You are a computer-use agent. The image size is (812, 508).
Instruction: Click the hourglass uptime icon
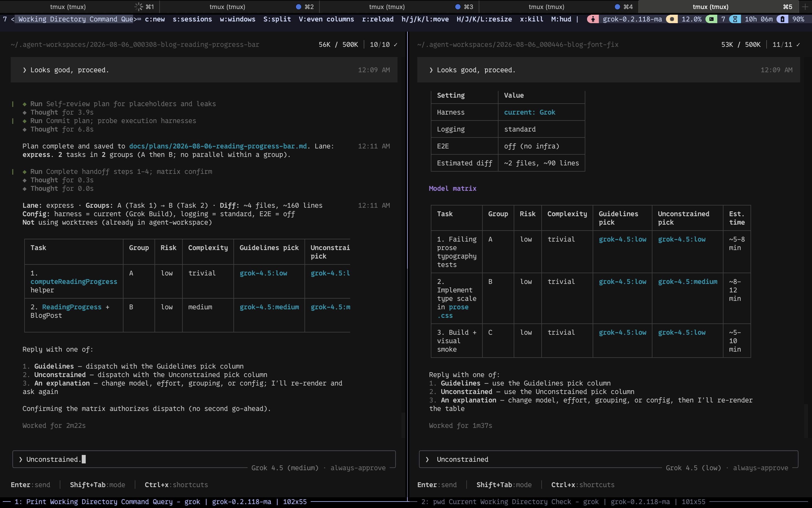pyautogui.click(x=735, y=19)
